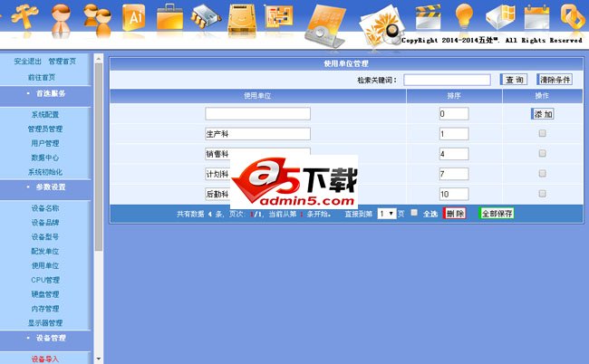This screenshot has height=364, width=589.
Task: Click the sidebar vertical scrollbar thumb
Action: [99, 157]
